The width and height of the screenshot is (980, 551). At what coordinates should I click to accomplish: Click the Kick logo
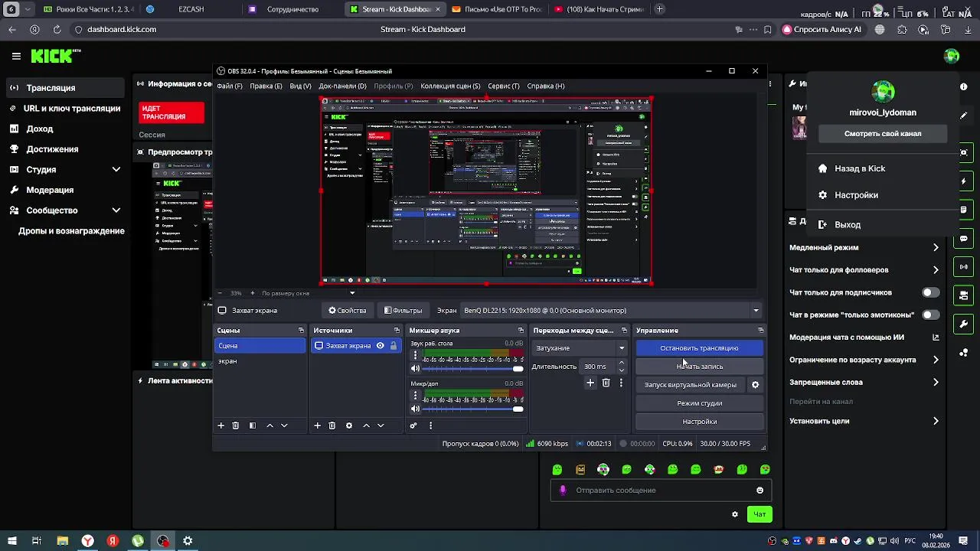[56, 56]
